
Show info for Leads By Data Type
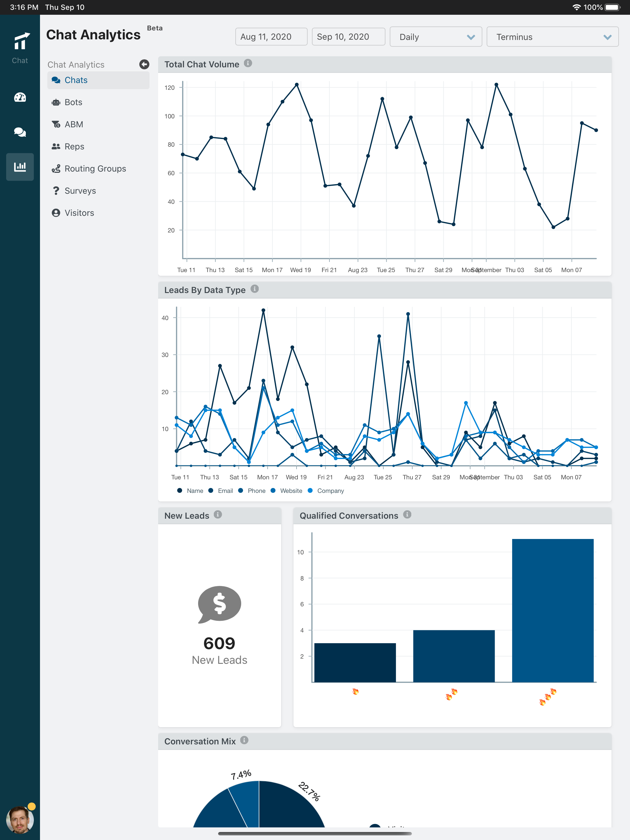click(x=255, y=289)
